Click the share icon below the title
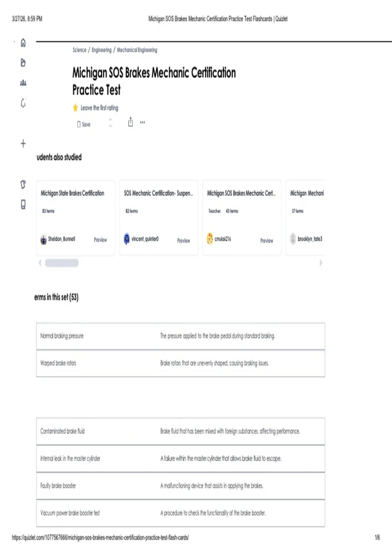Screen dimensions: 392x556 pos(131,122)
